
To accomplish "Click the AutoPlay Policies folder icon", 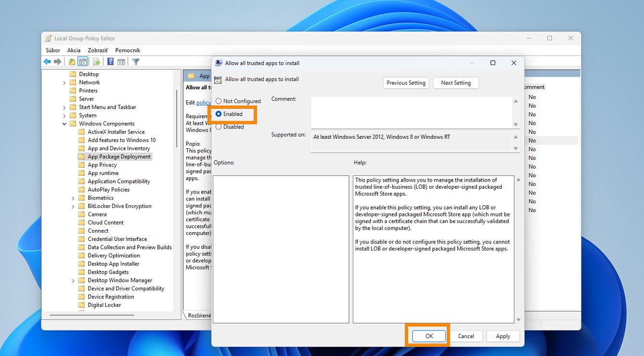I will coord(82,190).
